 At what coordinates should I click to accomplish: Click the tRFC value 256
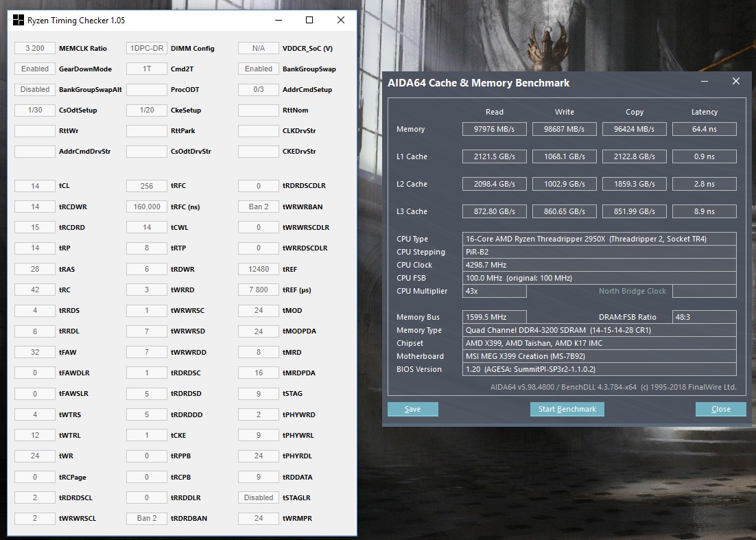(147, 186)
